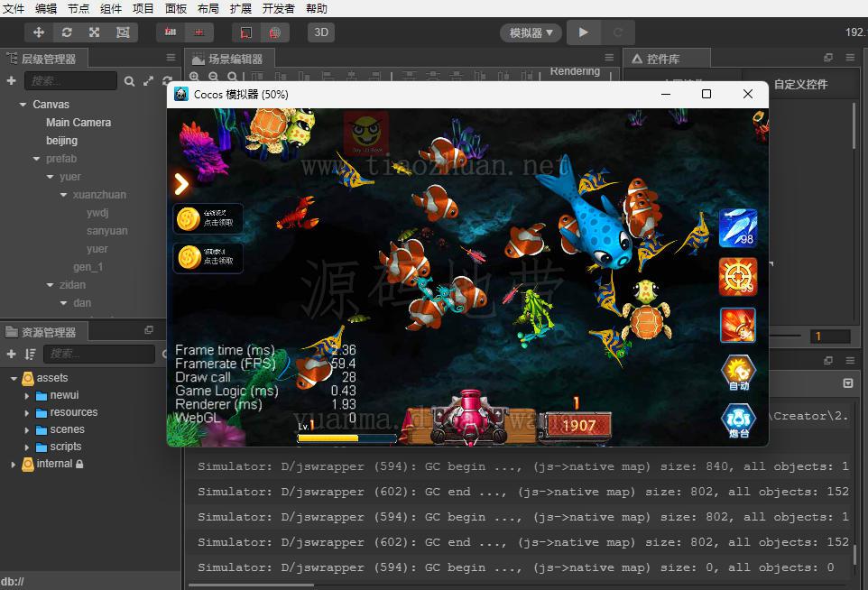Click the asset sort order icon
The width and height of the screenshot is (868, 590).
pyautogui.click(x=30, y=354)
